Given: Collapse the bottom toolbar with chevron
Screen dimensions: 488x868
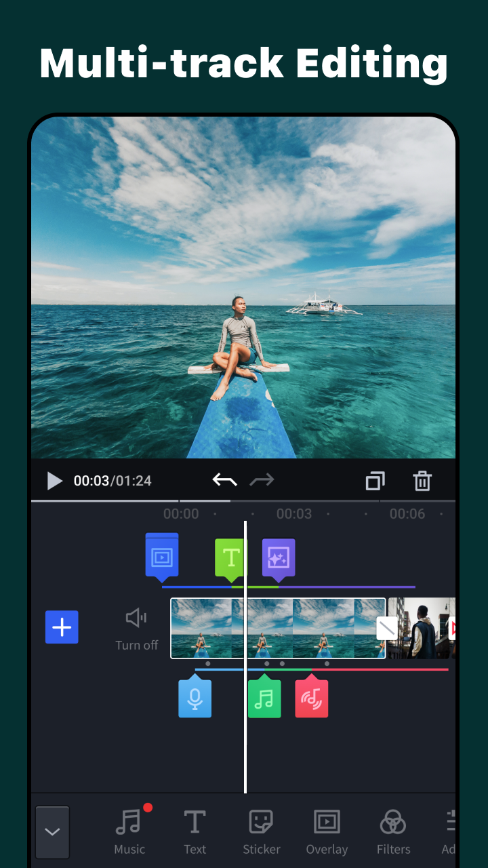Looking at the screenshot, I should (x=52, y=832).
